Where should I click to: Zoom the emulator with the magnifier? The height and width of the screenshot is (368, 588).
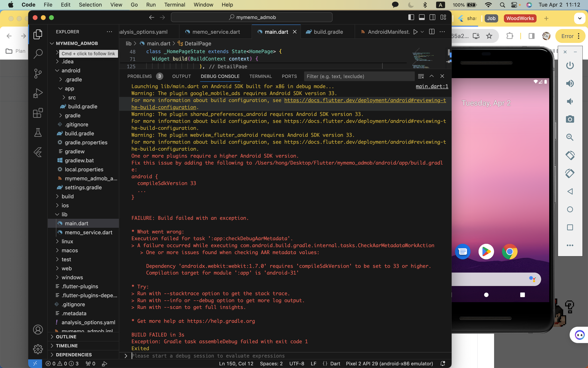570,137
